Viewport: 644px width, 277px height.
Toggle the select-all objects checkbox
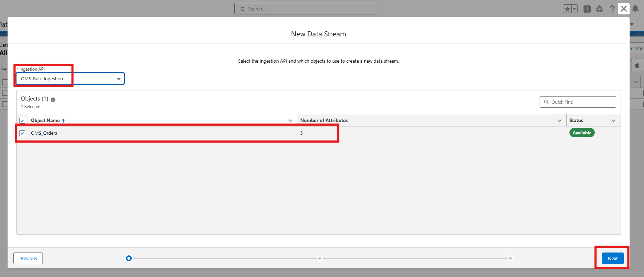[22, 121]
